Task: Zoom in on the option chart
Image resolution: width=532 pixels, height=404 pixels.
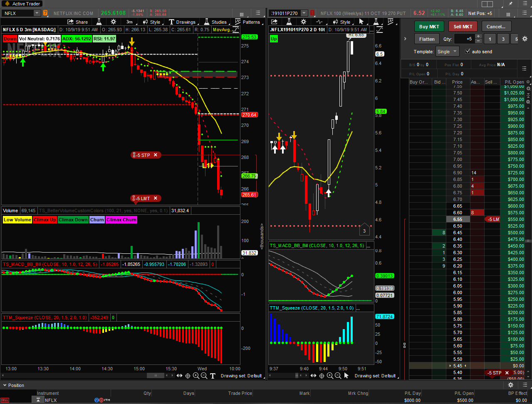Action: [x=330, y=376]
